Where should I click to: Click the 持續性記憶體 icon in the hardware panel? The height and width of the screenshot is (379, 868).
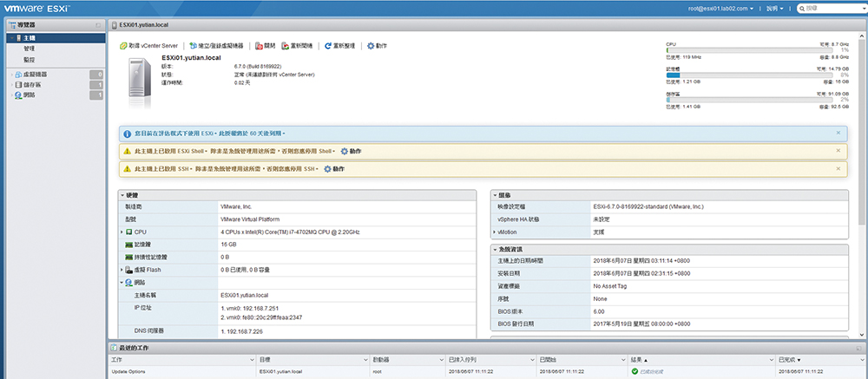[x=129, y=258]
